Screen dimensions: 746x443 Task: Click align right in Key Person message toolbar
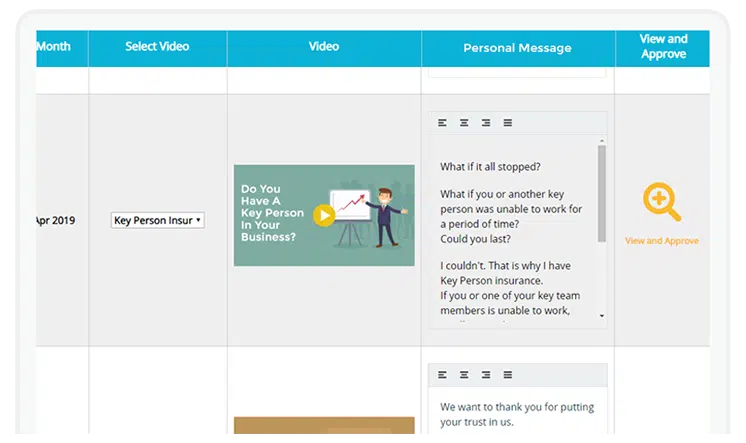coord(486,123)
